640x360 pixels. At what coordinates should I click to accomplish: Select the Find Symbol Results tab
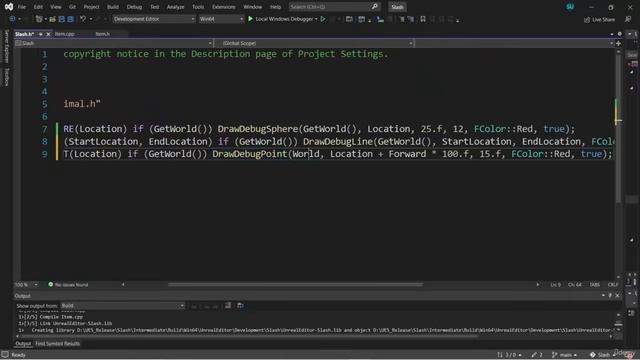tap(58, 344)
